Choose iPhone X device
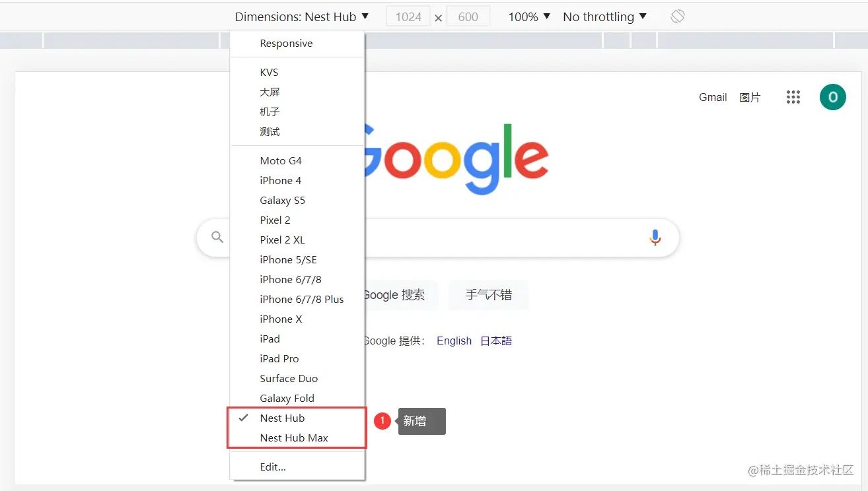Viewport: 868px width, 491px height. click(x=297, y=319)
